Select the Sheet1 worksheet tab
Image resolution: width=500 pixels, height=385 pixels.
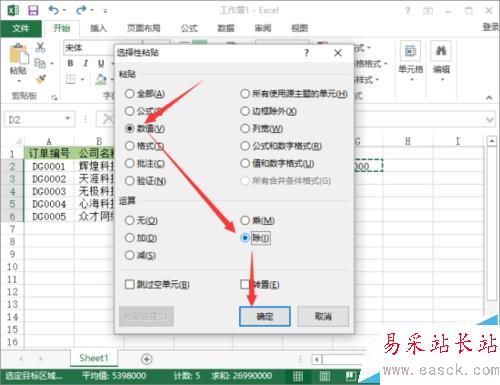(94, 358)
